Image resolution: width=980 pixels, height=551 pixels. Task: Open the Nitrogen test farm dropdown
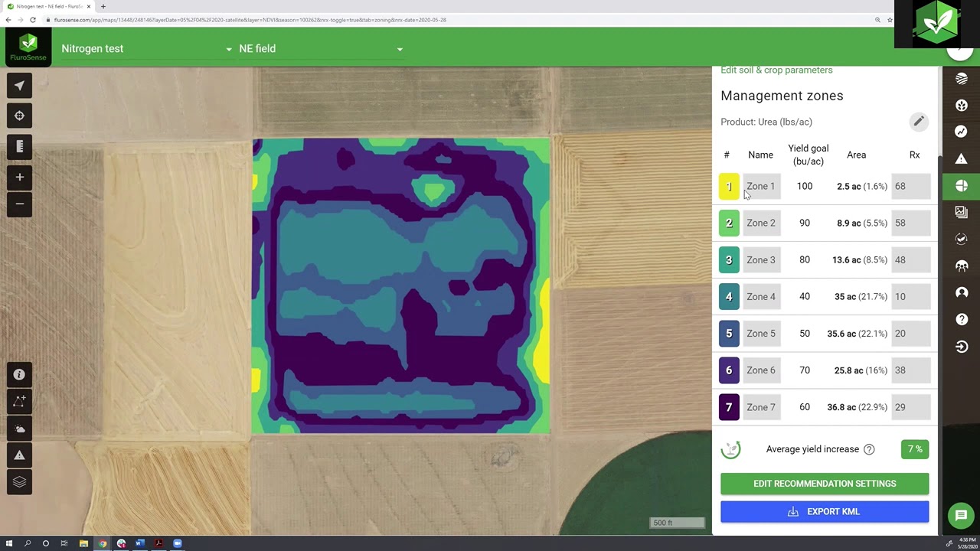145,48
